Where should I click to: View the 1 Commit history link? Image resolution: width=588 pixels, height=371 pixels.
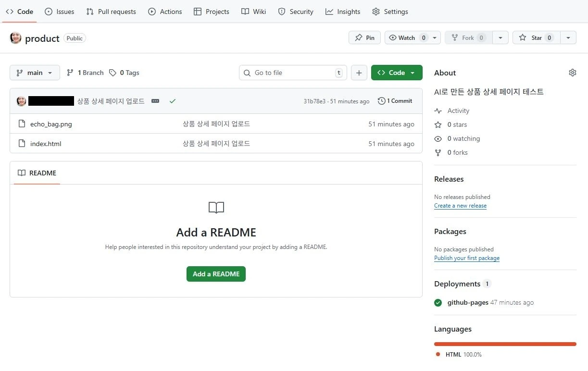click(395, 101)
